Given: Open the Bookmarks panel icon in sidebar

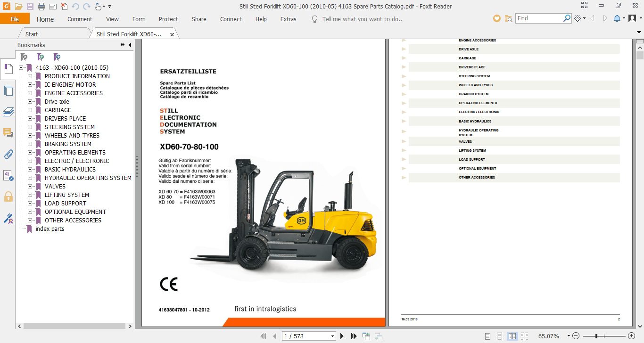Looking at the screenshot, I should (x=8, y=69).
